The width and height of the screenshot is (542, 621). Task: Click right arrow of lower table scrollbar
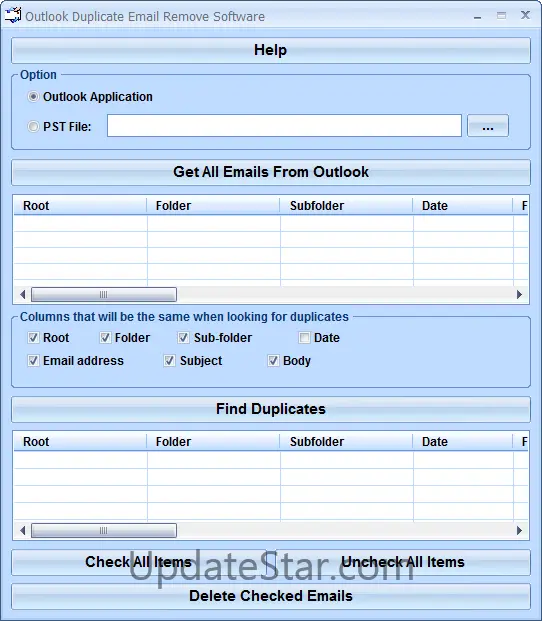519,530
